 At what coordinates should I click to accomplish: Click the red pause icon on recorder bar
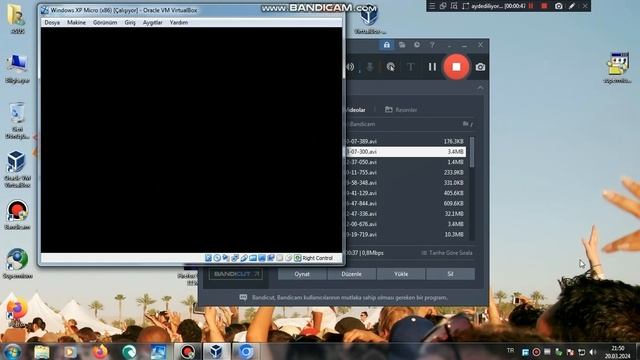[531, 6]
